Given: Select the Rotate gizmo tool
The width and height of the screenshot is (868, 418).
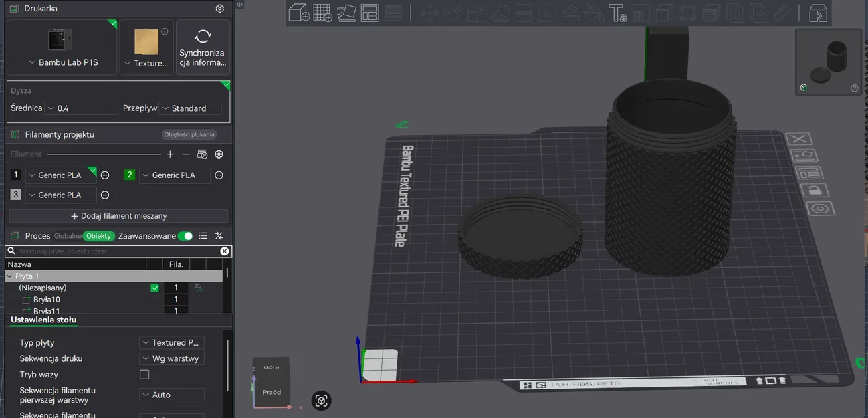Looking at the screenshot, I should (x=453, y=13).
